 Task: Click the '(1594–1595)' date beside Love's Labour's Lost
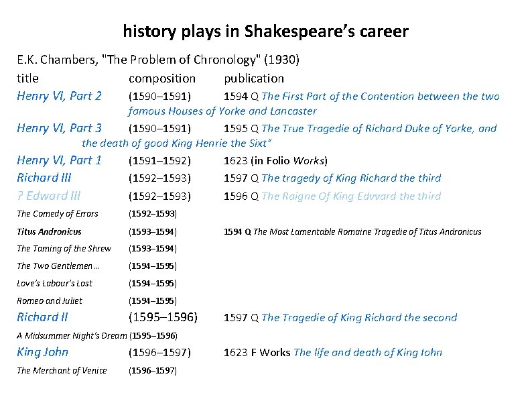(x=153, y=283)
